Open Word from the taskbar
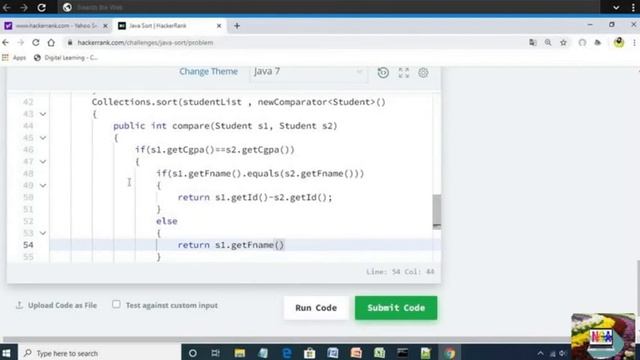 [333, 353]
